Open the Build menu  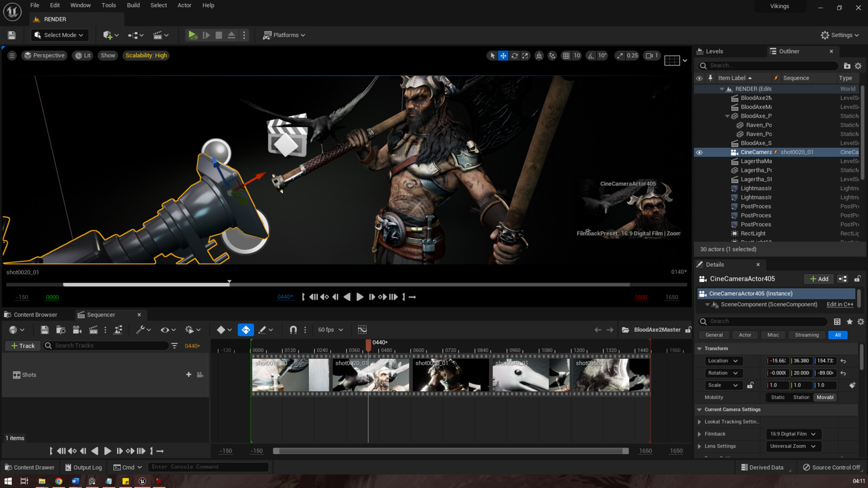(x=133, y=5)
